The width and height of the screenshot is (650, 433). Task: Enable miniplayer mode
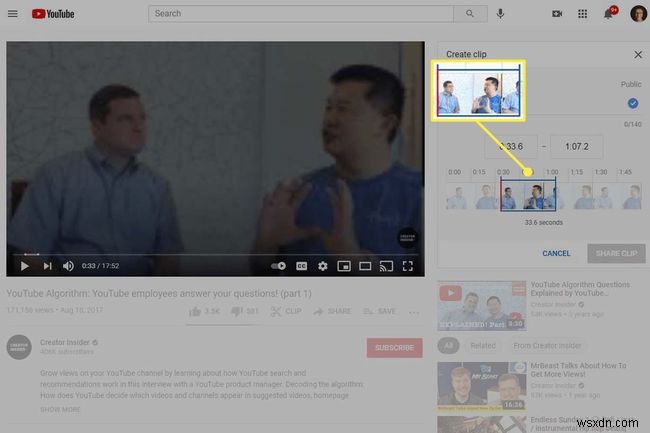click(x=344, y=266)
